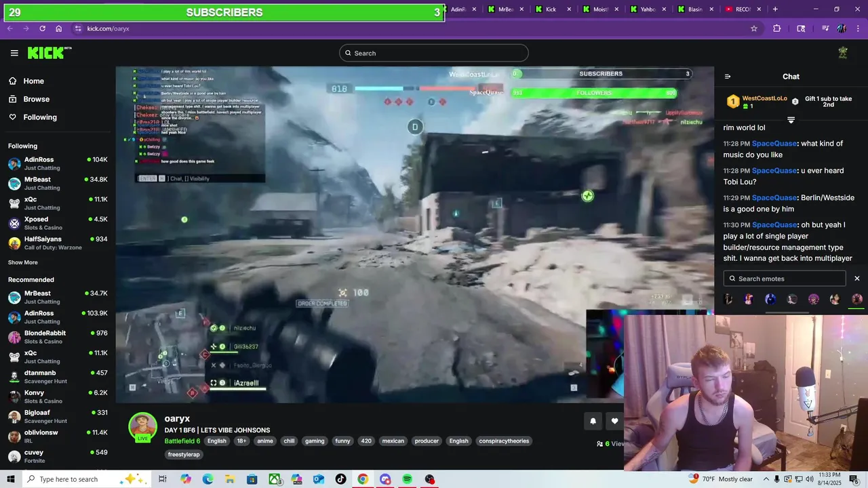Expand Following list with Show More
868x488 pixels.
(x=23, y=262)
